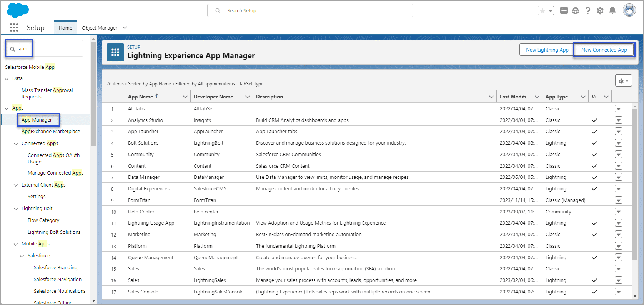This screenshot has height=305, width=644.
Task: Open row actions menu for Sales Console
Action: coord(618,292)
